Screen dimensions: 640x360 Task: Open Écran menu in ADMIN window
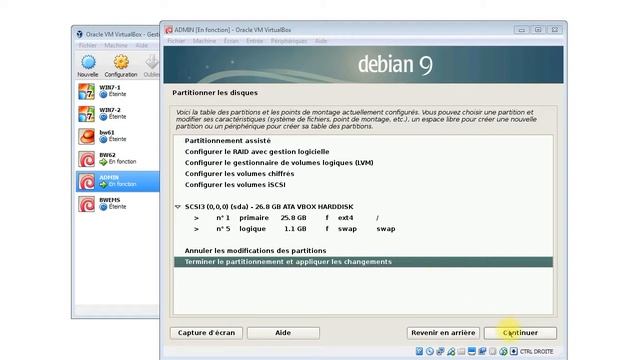(x=231, y=41)
